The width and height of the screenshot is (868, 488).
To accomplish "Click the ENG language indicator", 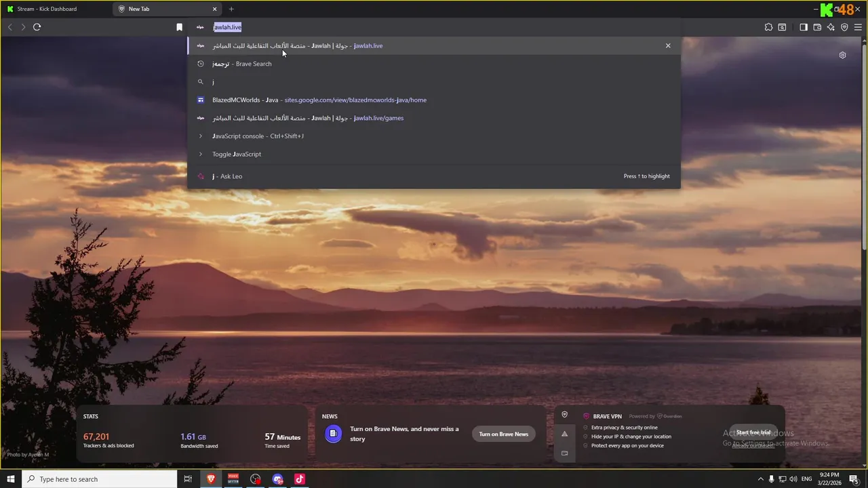I will [x=807, y=479].
